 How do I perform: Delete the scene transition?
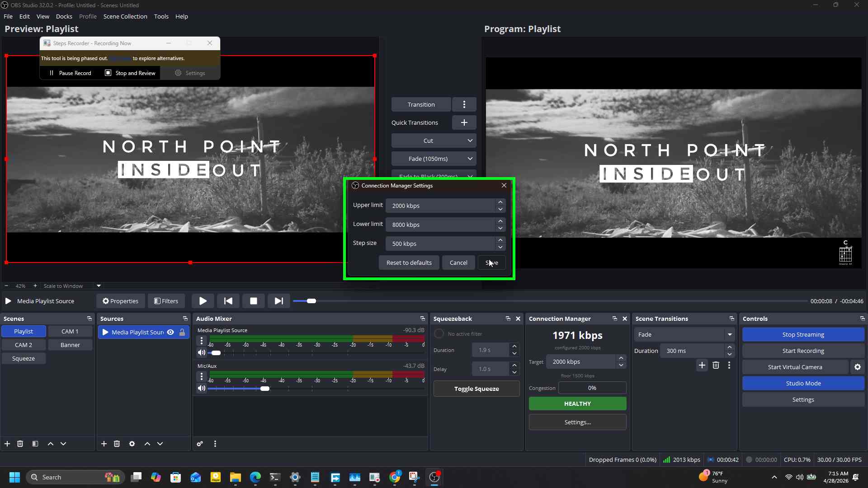coord(716,365)
